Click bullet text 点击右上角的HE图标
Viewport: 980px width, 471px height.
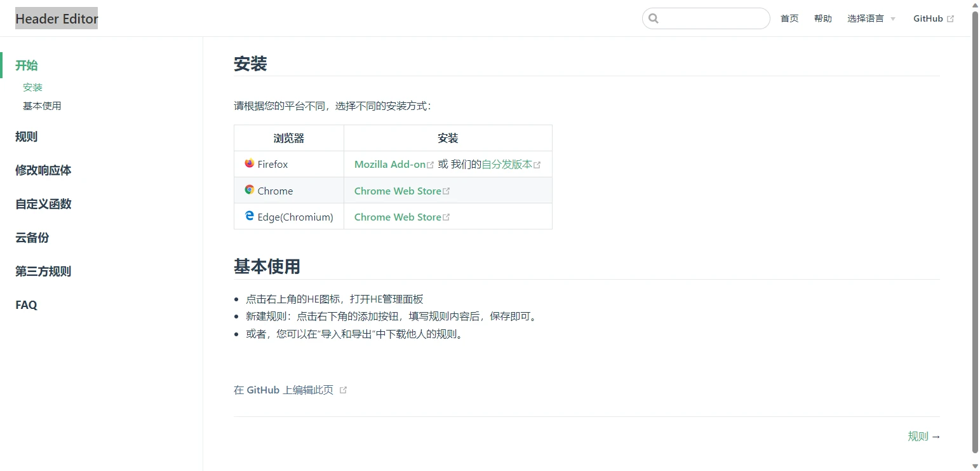point(335,299)
